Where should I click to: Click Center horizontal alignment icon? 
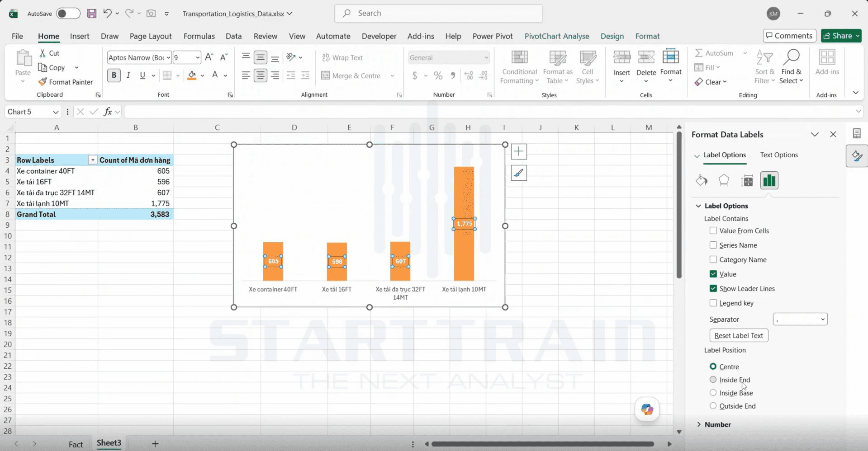[261, 75]
